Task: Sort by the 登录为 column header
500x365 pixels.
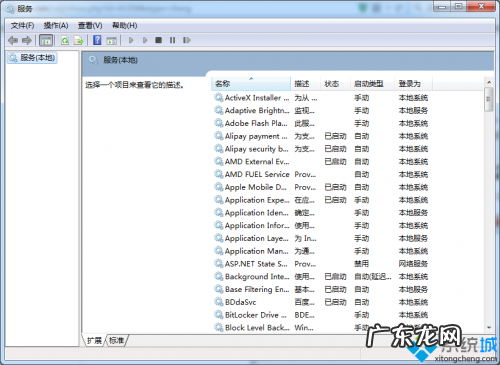Action: (x=413, y=84)
